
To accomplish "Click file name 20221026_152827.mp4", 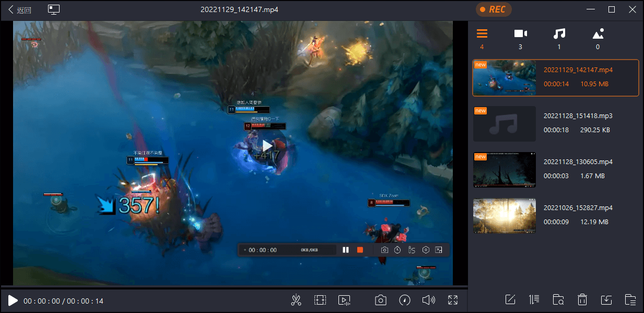I will click(578, 207).
